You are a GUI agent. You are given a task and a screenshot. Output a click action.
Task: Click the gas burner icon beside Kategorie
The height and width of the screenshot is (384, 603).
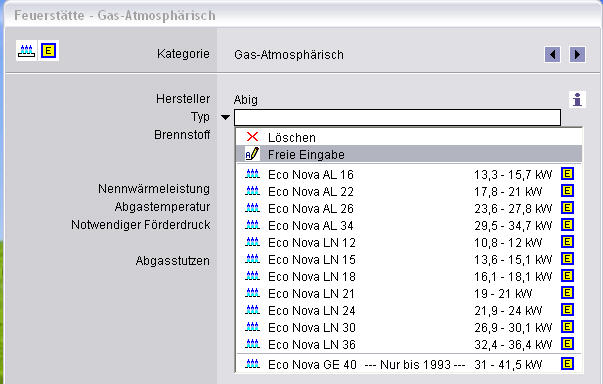tap(27, 51)
